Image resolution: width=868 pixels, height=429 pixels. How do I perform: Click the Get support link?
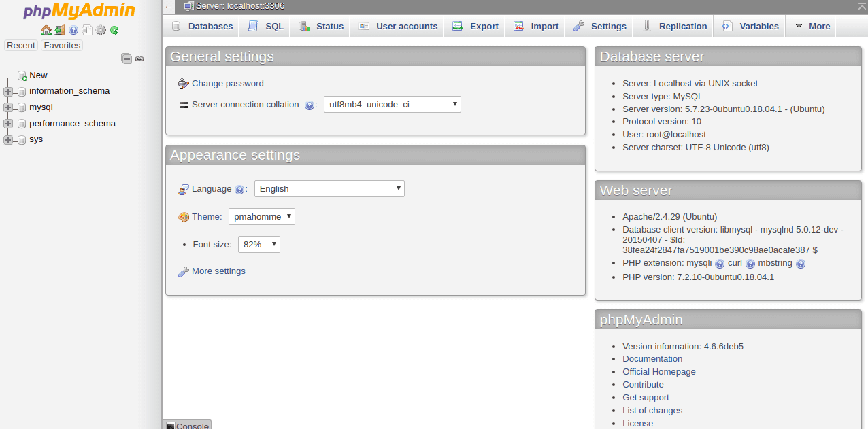point(646,398)
